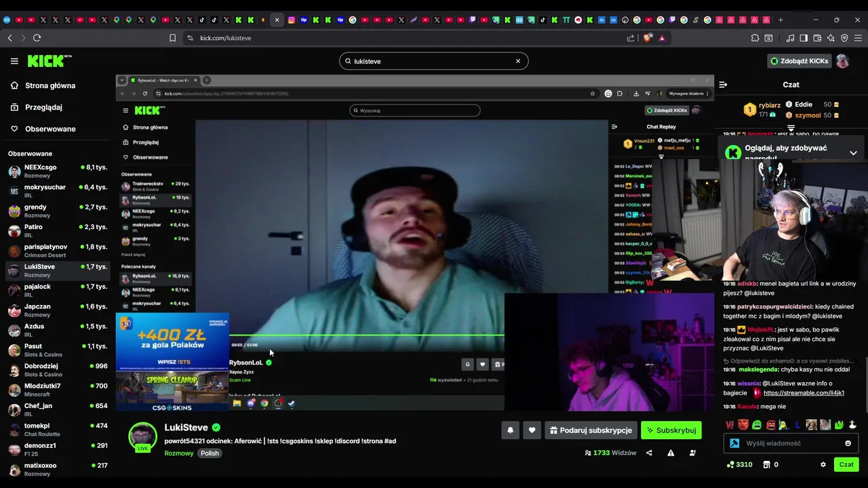Open Pasut channel in the followed list
Viewport: 868px width, 488px height.
tap(58, 350)
